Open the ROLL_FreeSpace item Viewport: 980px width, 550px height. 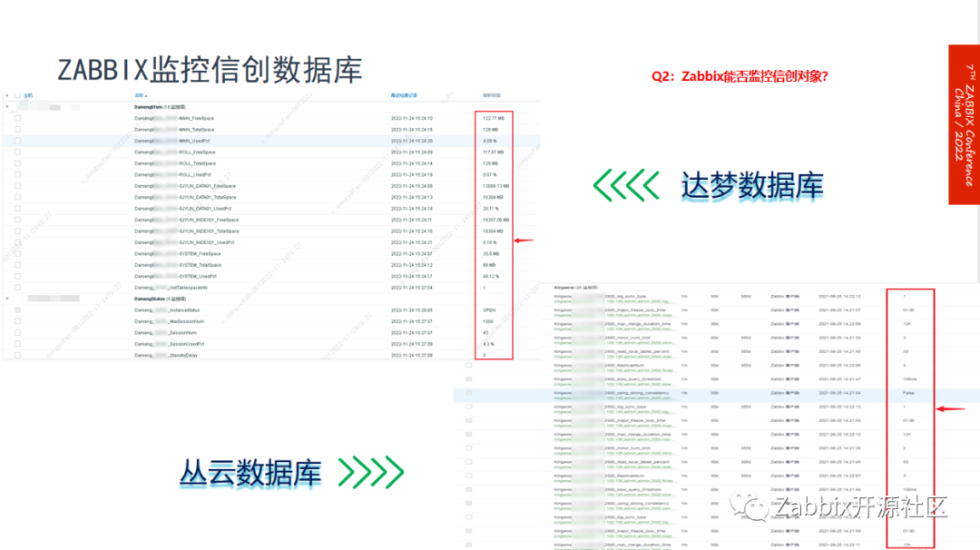point(175,152)
